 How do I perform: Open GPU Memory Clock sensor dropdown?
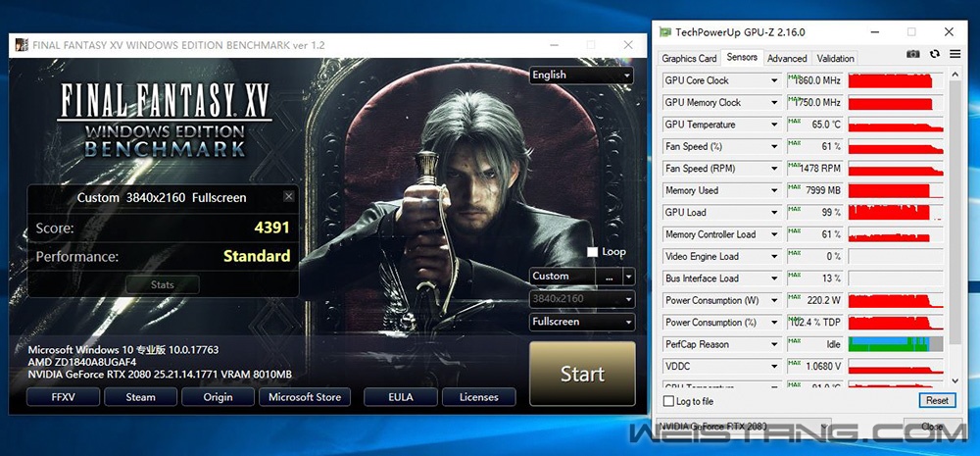(x=774, y=103)
